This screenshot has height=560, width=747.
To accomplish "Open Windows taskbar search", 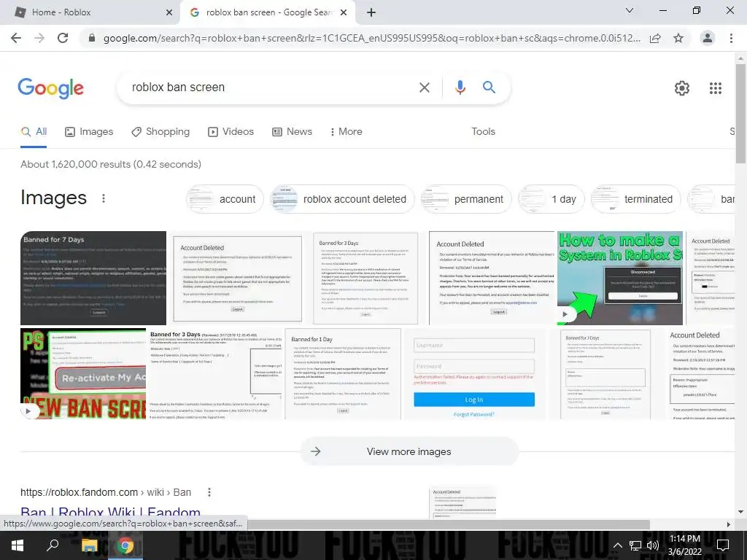I will click(53, 545).
